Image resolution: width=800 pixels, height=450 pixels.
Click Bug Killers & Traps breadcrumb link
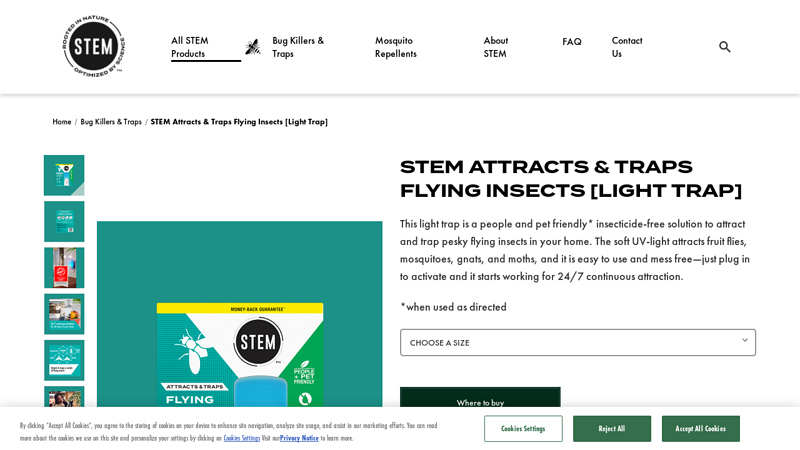point(111,122)
